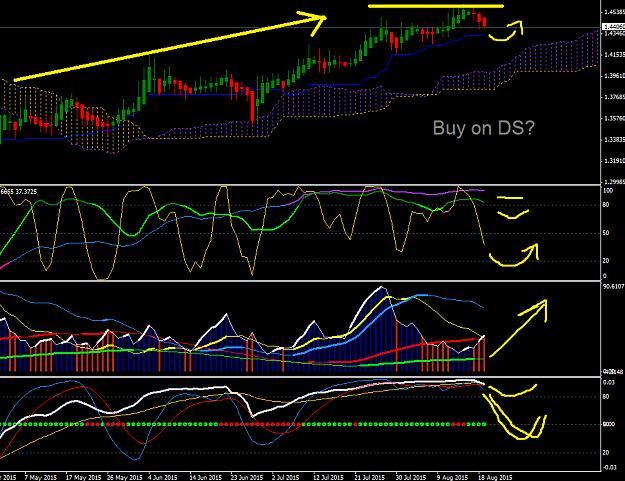Click the 50 level on oscillator scale
625x481 pixels.
point(606,233)
